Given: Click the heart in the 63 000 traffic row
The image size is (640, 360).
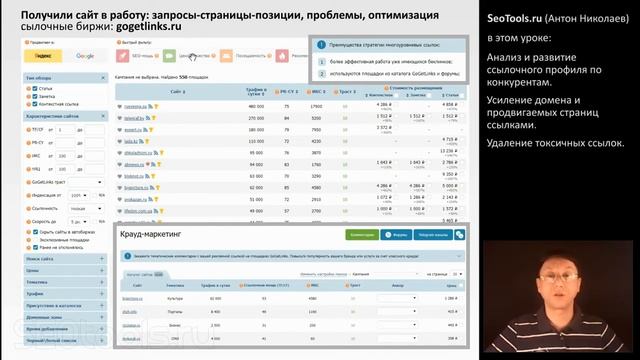Looking at the screenshot, I should point(120,176).
